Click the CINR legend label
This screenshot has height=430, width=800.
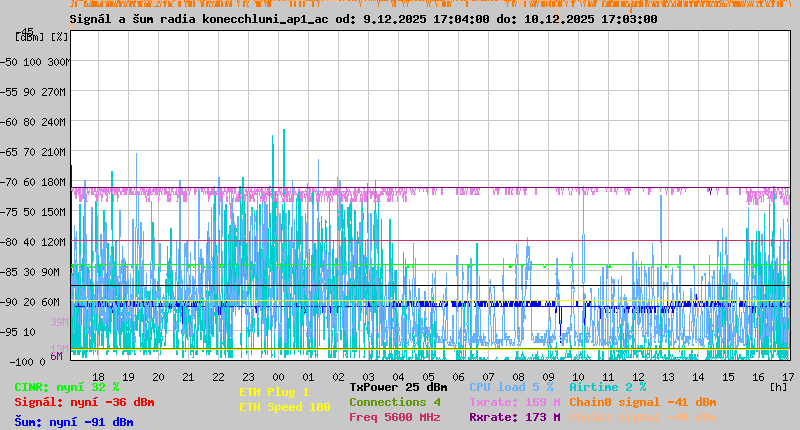click(67, 387)
